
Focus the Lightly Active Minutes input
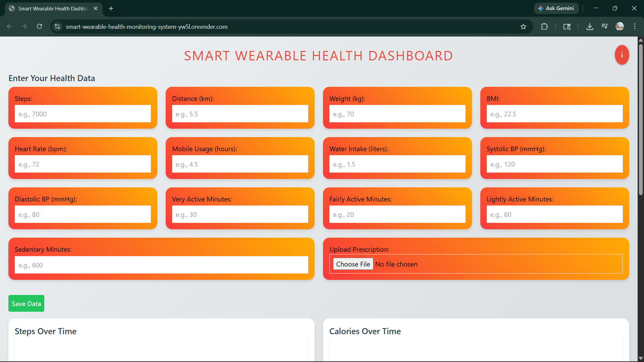coord(555,215)
